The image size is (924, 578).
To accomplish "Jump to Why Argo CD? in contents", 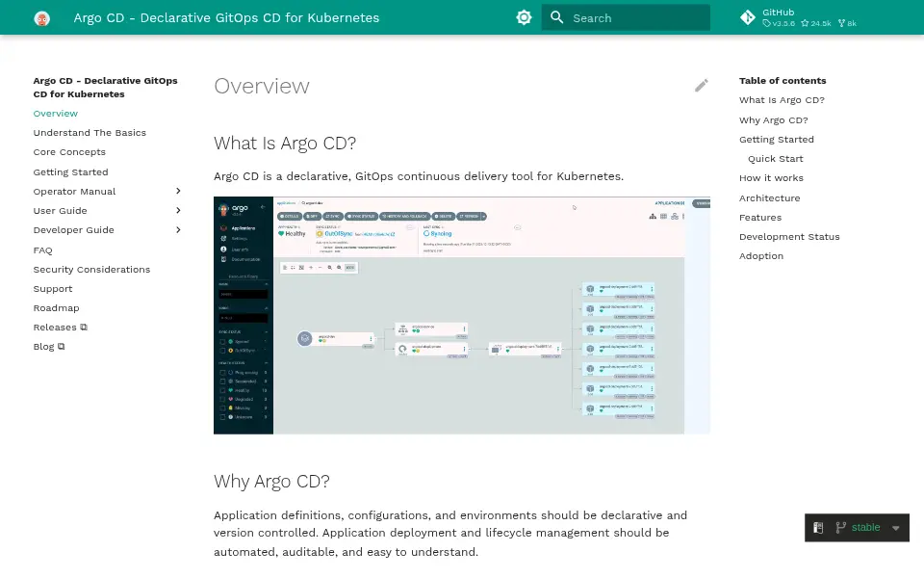I will pos(774,120).
